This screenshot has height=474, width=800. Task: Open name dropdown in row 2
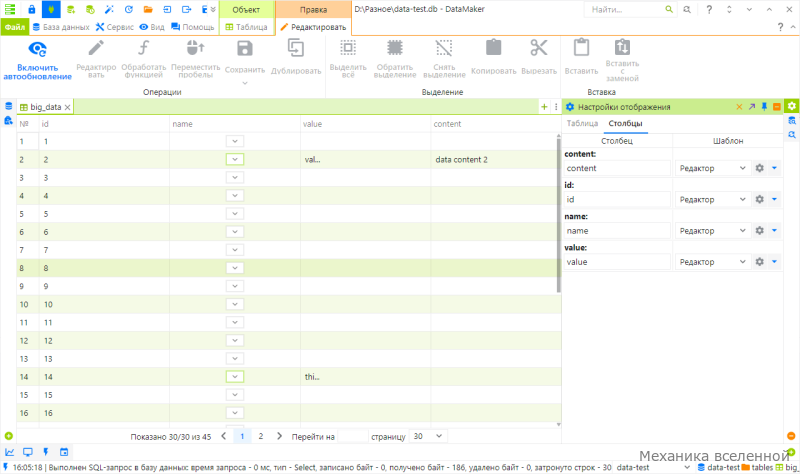click(235, 159)
